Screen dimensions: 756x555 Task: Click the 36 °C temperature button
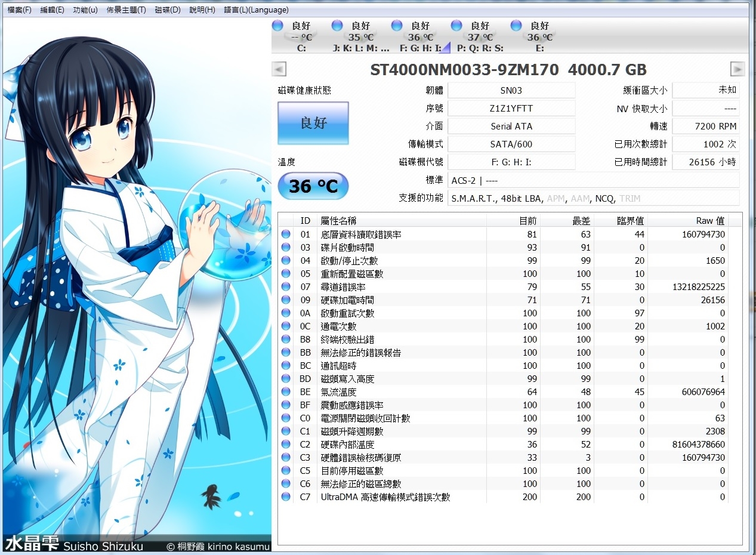click(313, 186)
